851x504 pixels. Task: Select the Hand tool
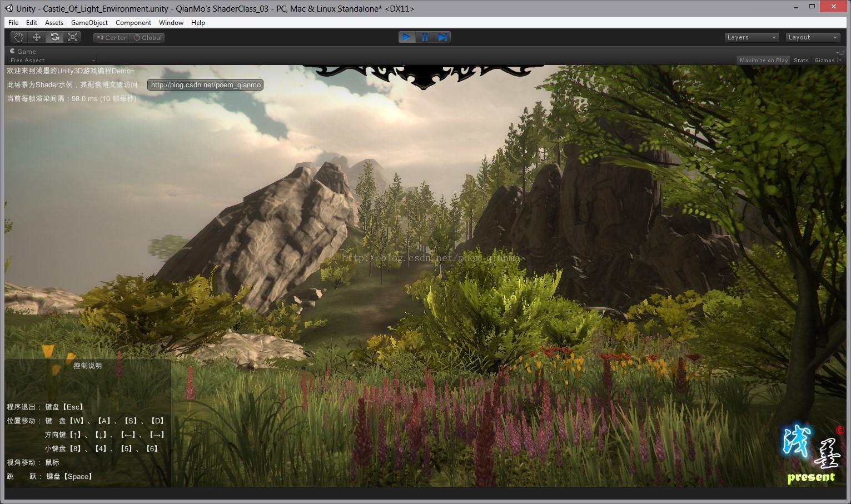point(19,37)
